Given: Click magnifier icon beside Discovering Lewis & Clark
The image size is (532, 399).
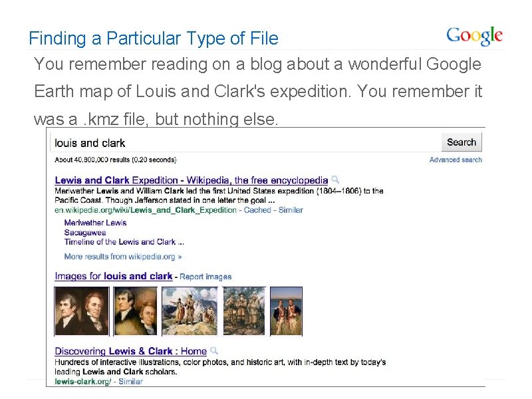Looking at the screenshot, I should tap(214, 350).
